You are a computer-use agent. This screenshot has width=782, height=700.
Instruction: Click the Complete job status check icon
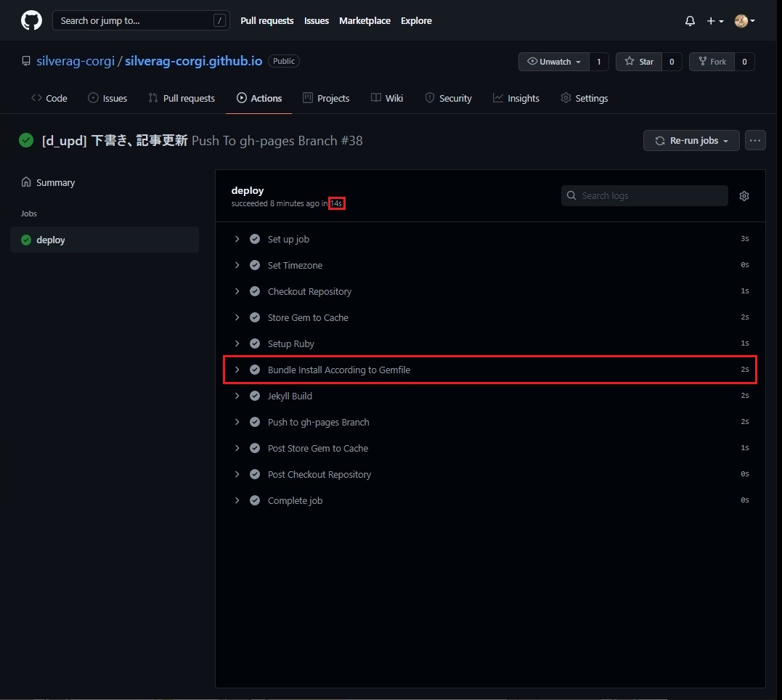[x=255, y=500]
